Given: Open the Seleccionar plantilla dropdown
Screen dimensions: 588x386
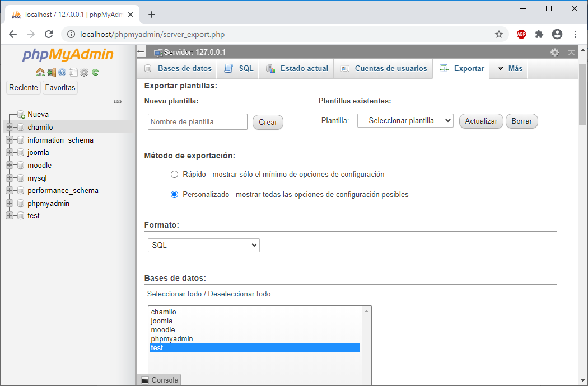Looking at the screenshot, I should pos(405,121).
